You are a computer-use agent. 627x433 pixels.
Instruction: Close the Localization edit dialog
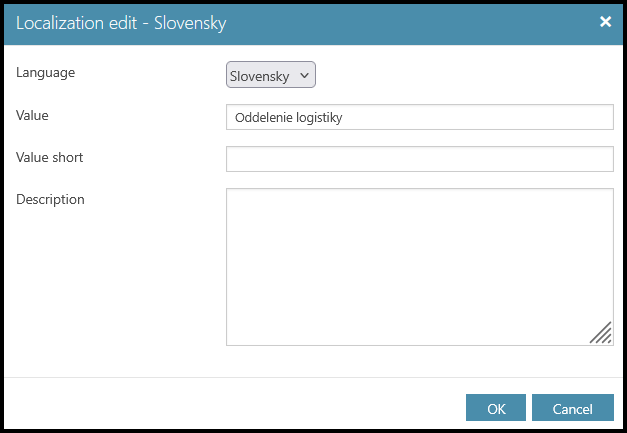coord(605,22)
